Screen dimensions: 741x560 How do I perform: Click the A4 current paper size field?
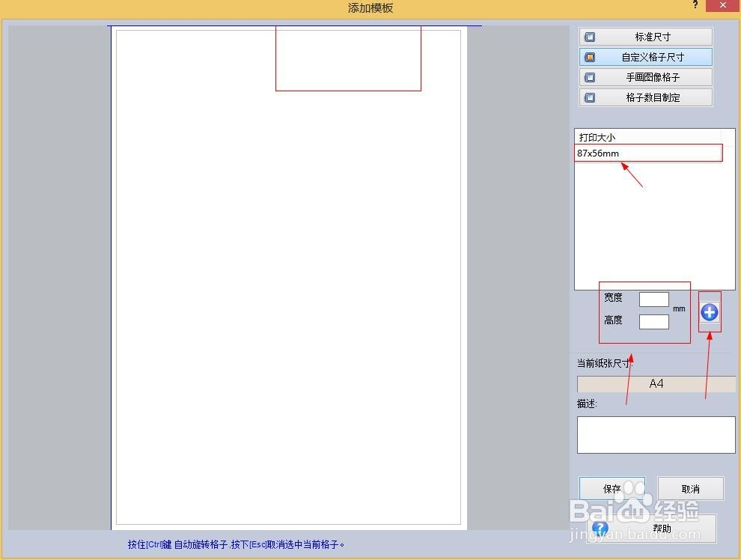point(656,384)
